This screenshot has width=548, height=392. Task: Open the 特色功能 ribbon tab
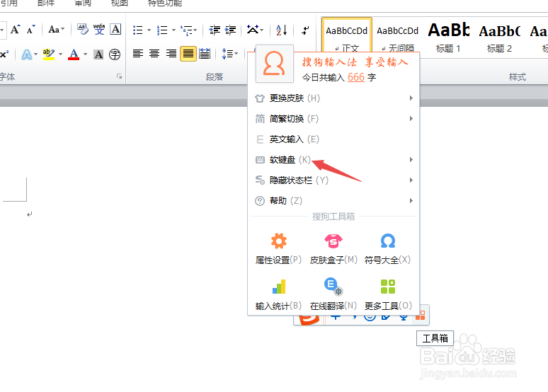[165, 3]
